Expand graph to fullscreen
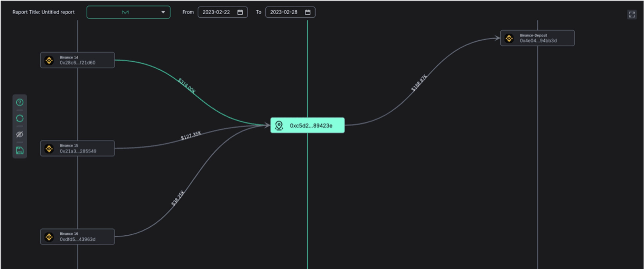Screen dimensions: 644x269 pyautogui.click(x=632, y=15)
